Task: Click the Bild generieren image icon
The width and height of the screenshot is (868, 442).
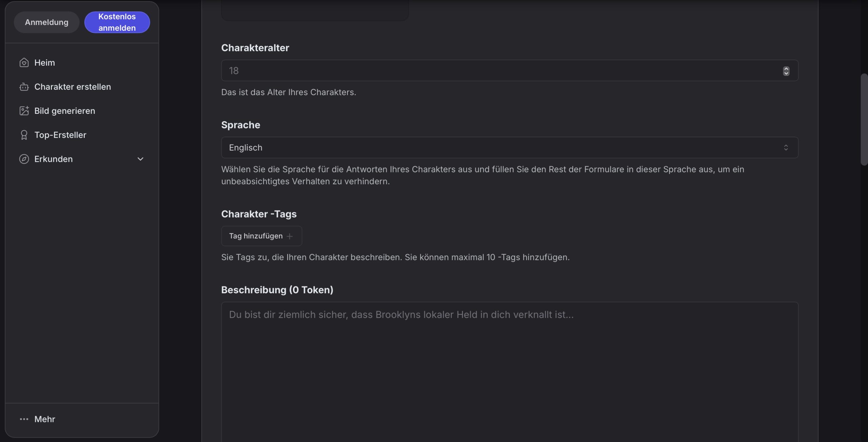Action: [x=24, y=111]
